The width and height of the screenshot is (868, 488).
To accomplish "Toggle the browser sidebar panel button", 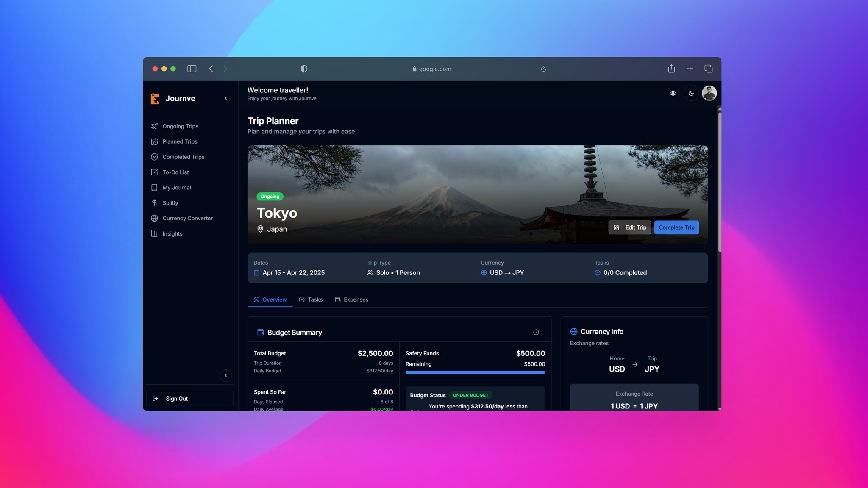I will point(192,69).
